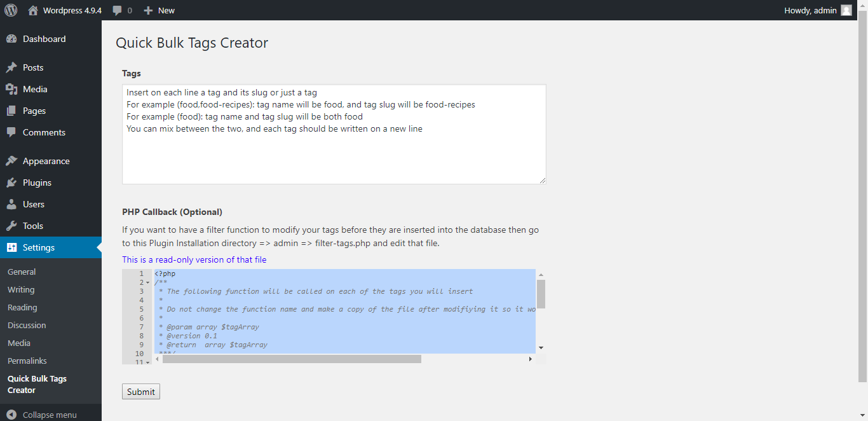Screen dimensions: 868x421
Task: Fold code block at line 11
Action: (x=147, y=362)
